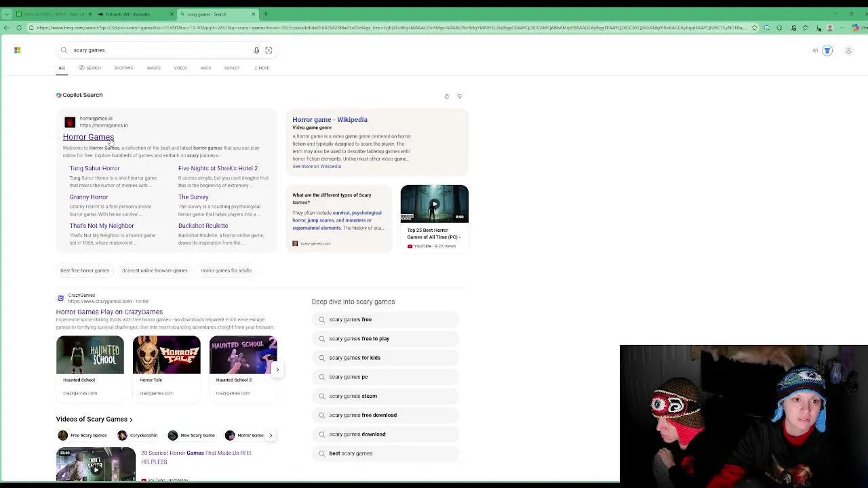Open Haunted School game thumbnail

[x=90, y=355]
